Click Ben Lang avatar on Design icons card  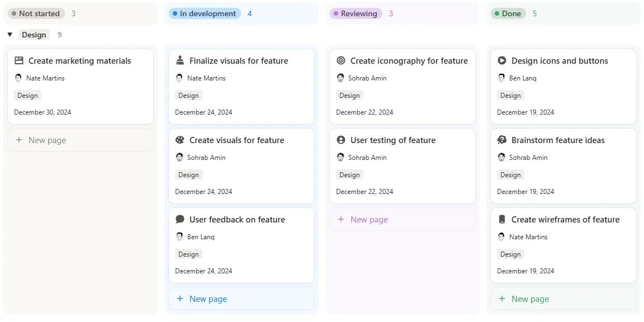[501, 78]
